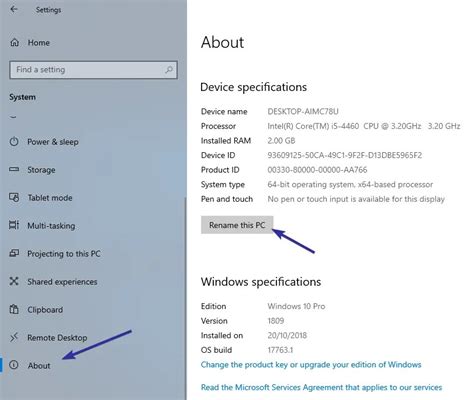Open the Home settings page
The width and height of the screenshot is (474, 400).
pyautogui.click(x=39, y=43)
